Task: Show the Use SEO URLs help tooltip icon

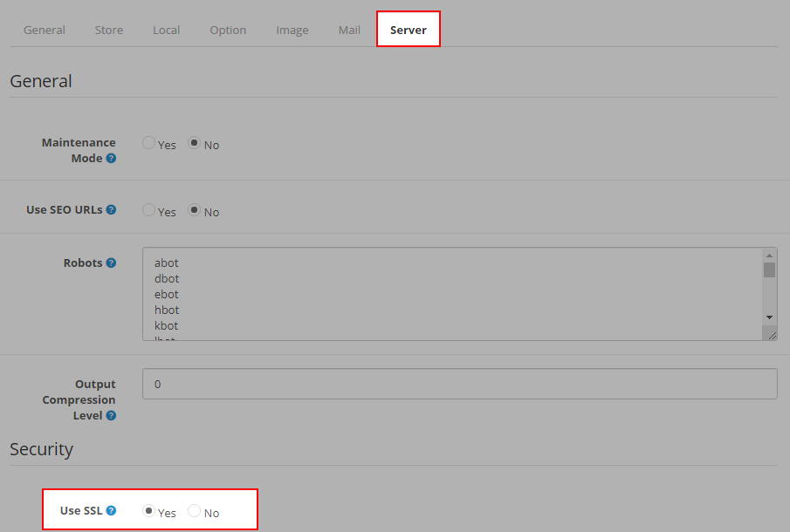Action: pyautogui.click(x=112, y=209)
